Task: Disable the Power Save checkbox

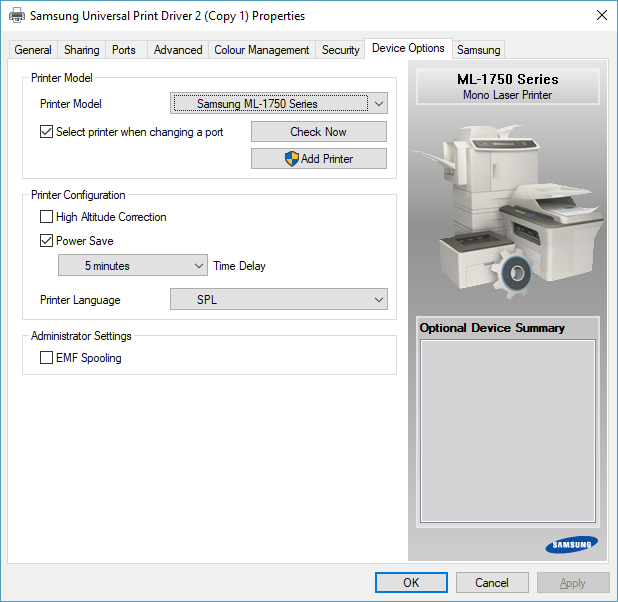Action: (x=47, y=240)
